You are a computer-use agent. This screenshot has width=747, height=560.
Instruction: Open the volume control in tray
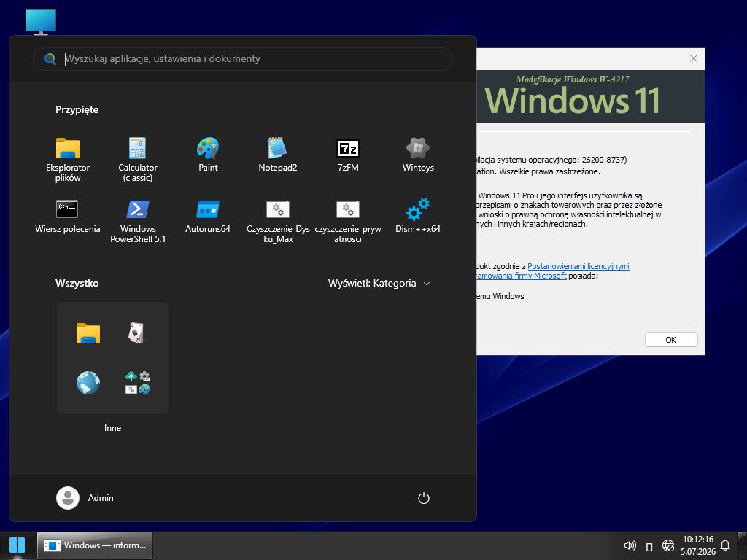(x=630, y=545)
